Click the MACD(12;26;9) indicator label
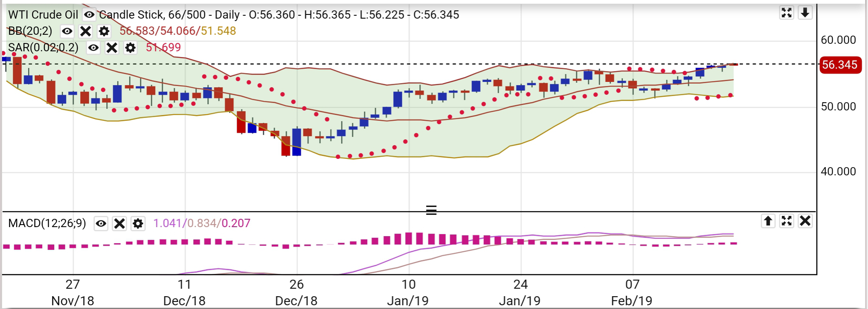 click(x=47, y=223)
